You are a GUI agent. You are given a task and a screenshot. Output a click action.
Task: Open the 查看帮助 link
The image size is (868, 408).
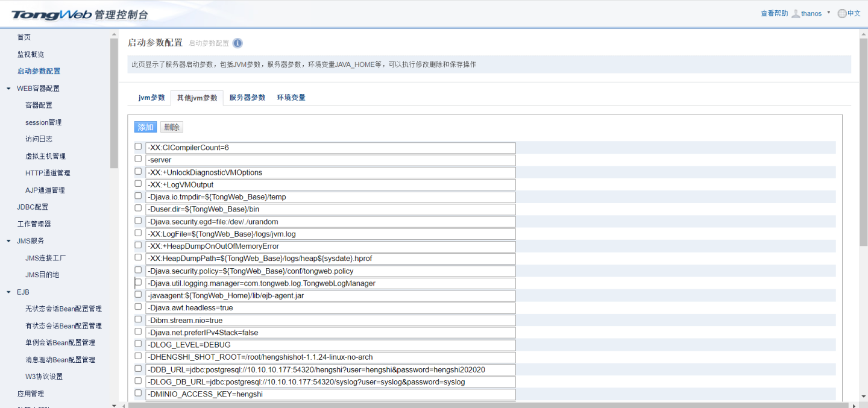[774, 13]
